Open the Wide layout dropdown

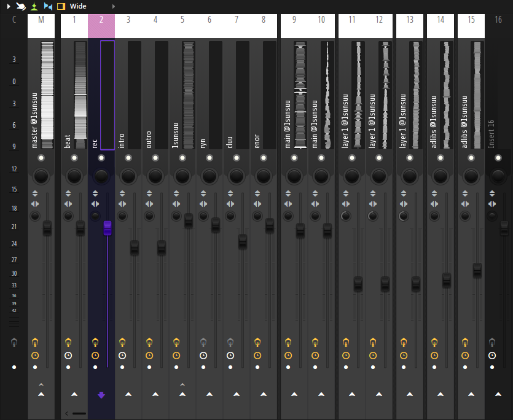78,6
